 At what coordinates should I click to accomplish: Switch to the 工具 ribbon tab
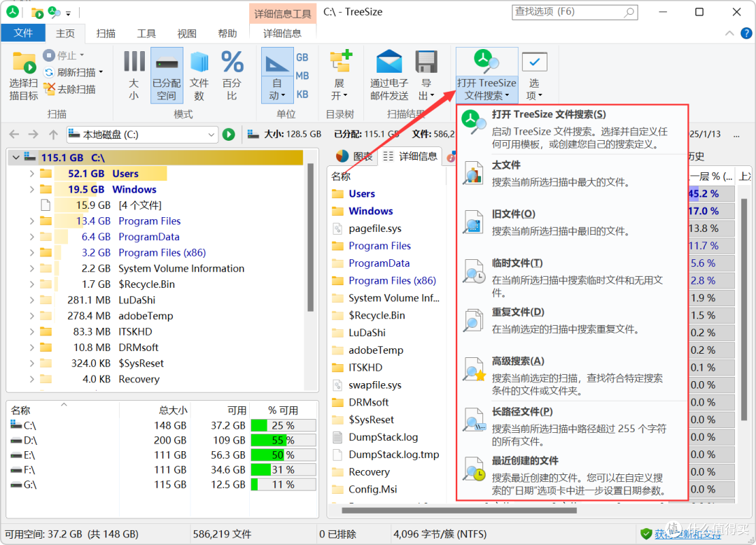click(x=146, y=34)
